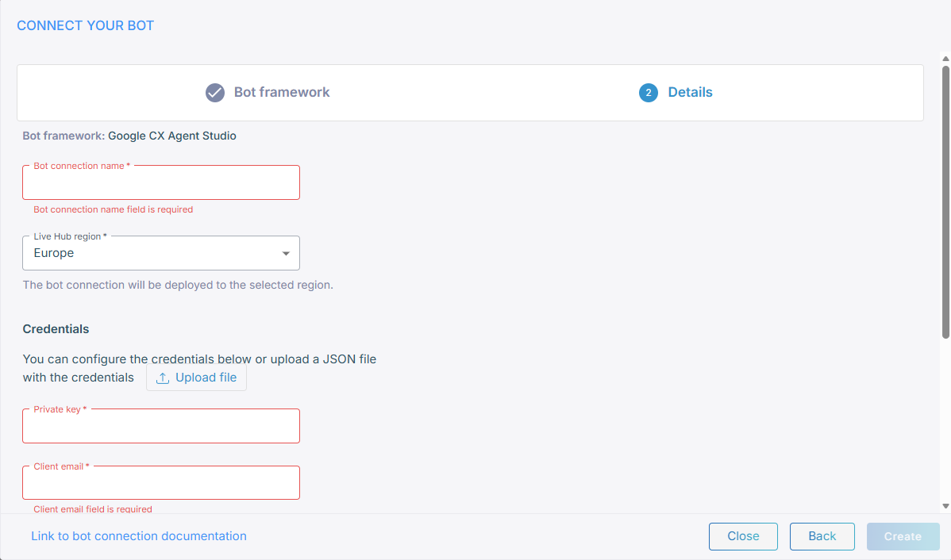The image size is (951, 560).
Task: Focus the Bot connection name field
Action: (161, 184)
